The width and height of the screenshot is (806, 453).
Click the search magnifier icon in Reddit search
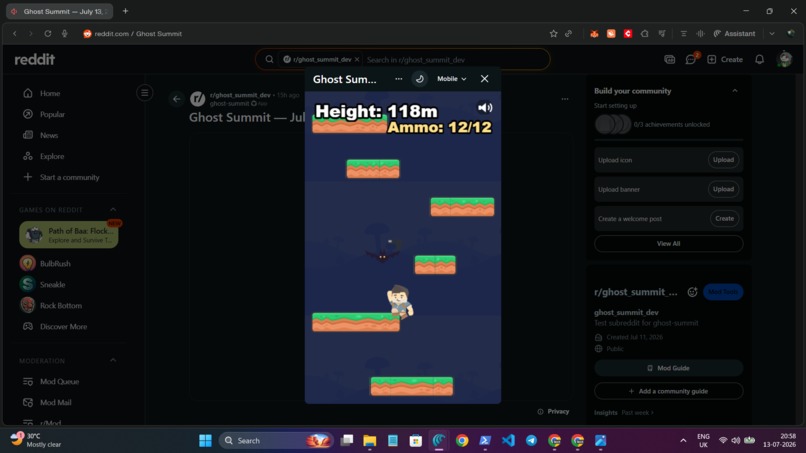pyautogui.click(x=269, y=60)
